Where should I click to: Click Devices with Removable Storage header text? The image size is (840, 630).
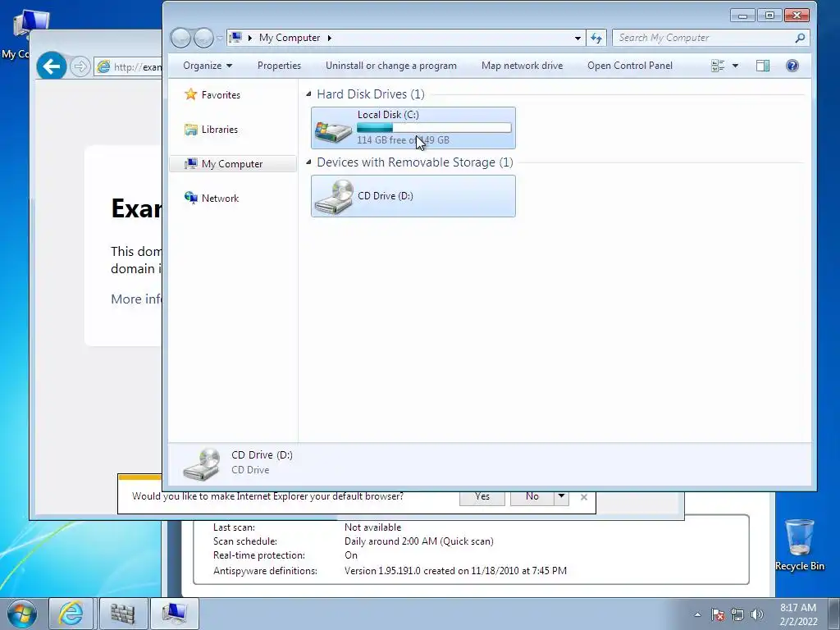(415, 162)
